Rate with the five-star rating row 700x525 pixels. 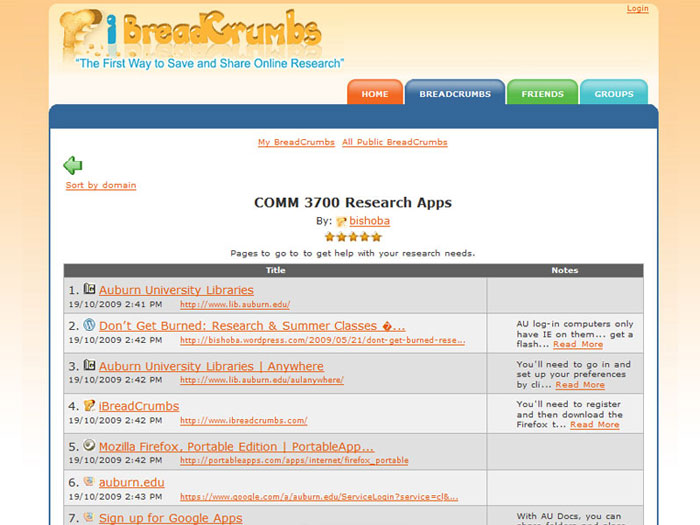point(353,237)
